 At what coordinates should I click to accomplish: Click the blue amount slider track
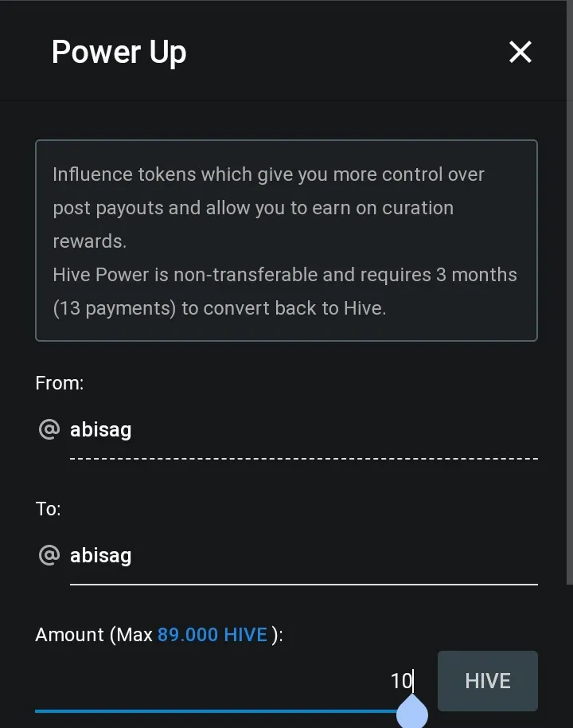coord(215,710)
